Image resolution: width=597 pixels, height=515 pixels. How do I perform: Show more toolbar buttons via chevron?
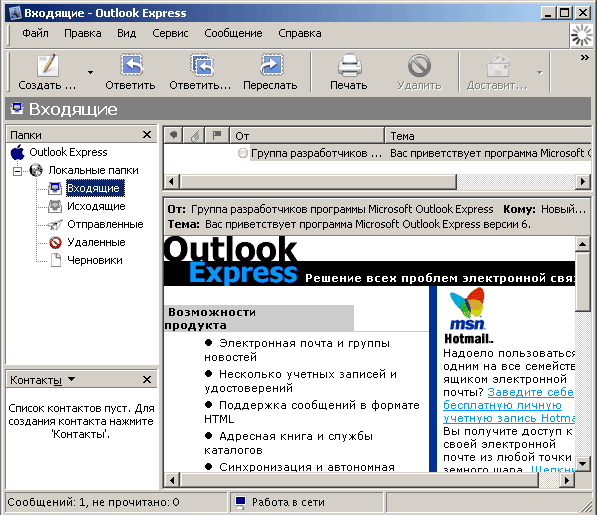[x=585, y=57]
